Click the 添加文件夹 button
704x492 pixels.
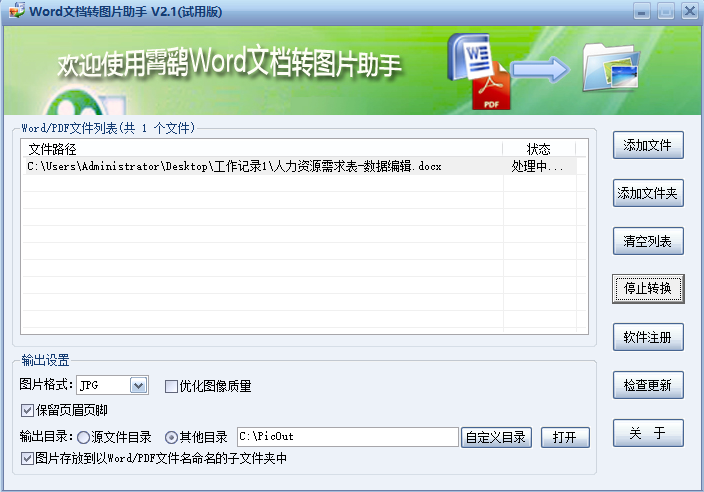tap(648, 193)
